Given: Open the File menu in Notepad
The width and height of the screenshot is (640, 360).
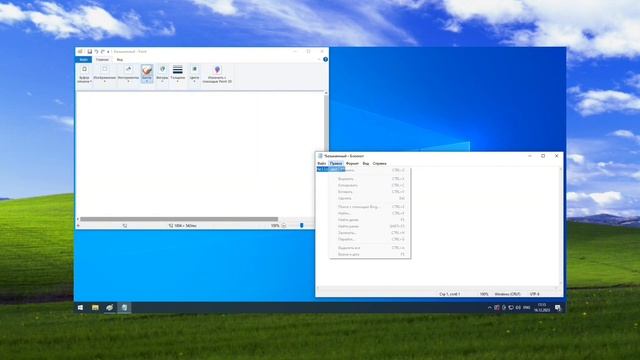Looking at the screenshot, I should point(322,163).
